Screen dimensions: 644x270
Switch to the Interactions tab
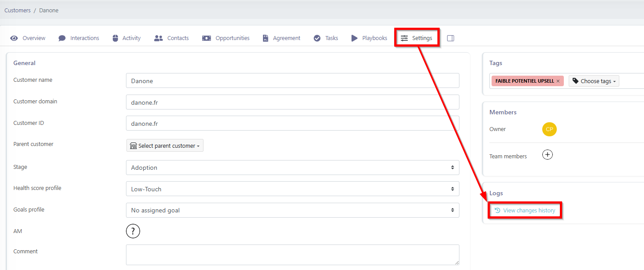tap(79, 38)
